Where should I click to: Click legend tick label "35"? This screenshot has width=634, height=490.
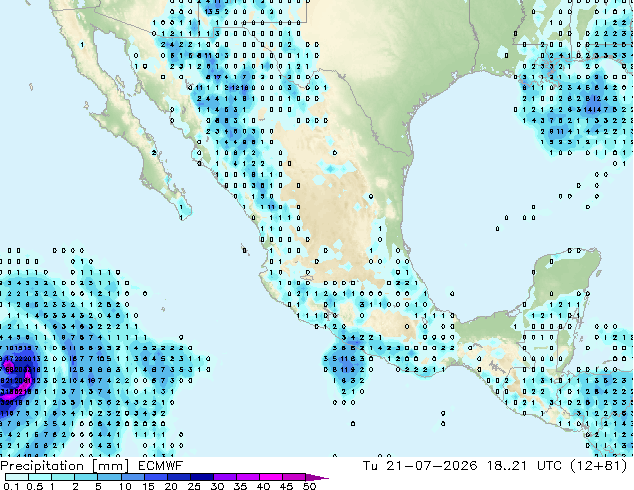tap(240, 486)
